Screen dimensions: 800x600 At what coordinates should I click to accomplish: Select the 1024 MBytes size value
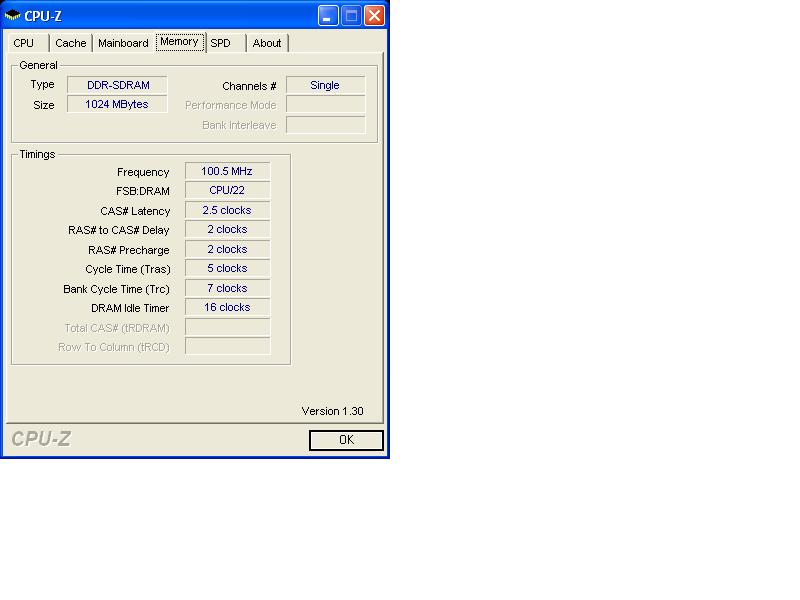click(117, 104)
